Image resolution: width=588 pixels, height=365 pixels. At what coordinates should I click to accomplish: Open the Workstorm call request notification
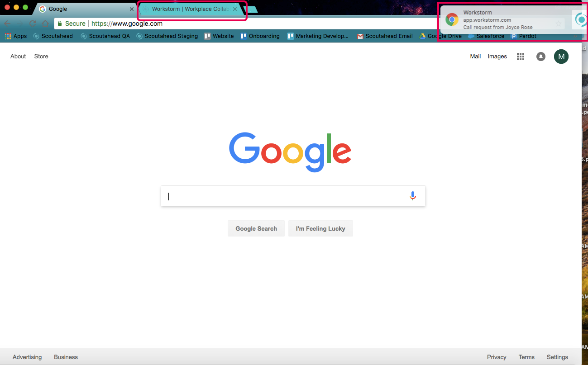coord(502,20)
